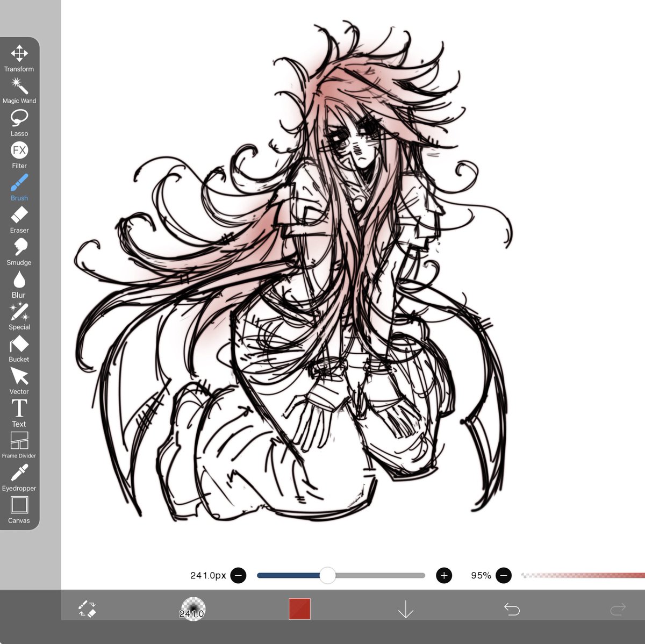Viewport: 645px width, 644px height.
Task: Select the Frame Divider tool
Action: point(19,445)
